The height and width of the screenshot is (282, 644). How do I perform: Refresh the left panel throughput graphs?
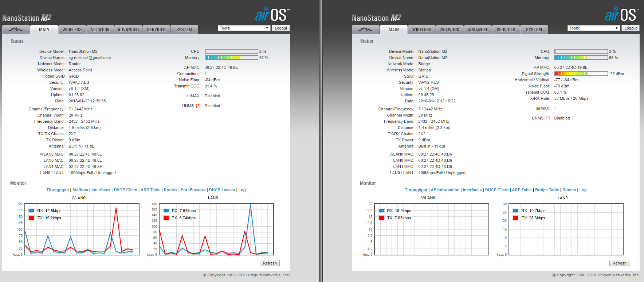point(270,263)
